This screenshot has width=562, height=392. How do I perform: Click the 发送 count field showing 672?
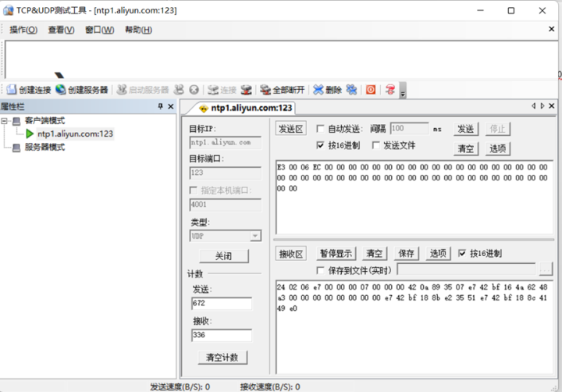[x=222, y=304]
